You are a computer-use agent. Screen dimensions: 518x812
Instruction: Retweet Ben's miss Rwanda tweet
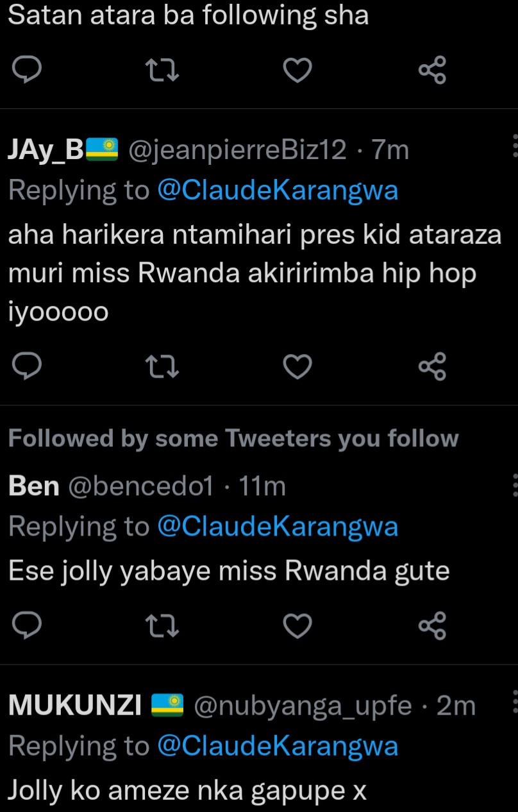[x=163, y=625]
